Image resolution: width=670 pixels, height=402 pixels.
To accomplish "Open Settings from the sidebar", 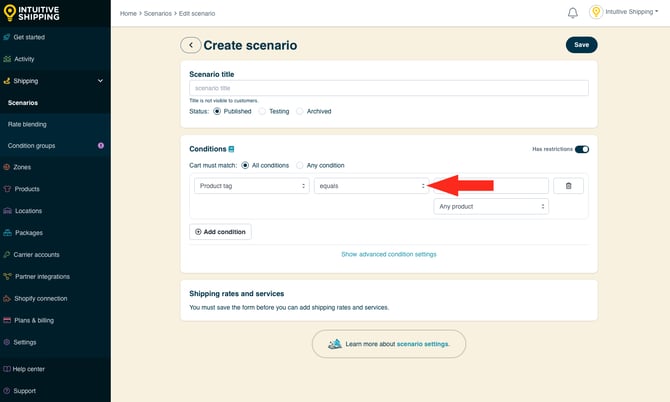I will tap(25, 341).
